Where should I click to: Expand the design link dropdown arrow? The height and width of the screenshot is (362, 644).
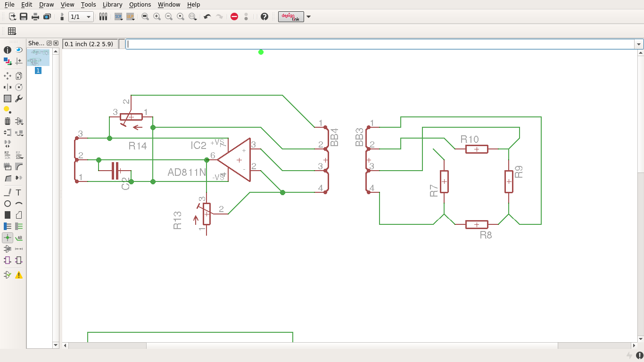(x=309, y=16)
